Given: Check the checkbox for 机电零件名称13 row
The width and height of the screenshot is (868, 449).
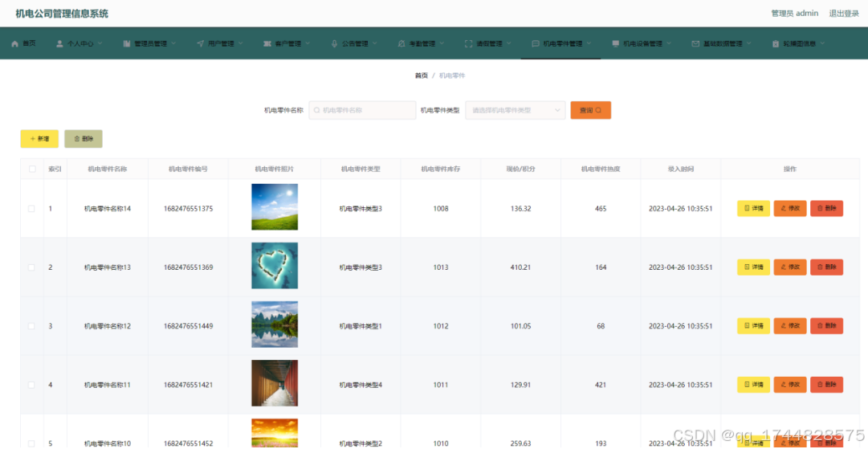Looking at the screenshot, I should (31, 267).
